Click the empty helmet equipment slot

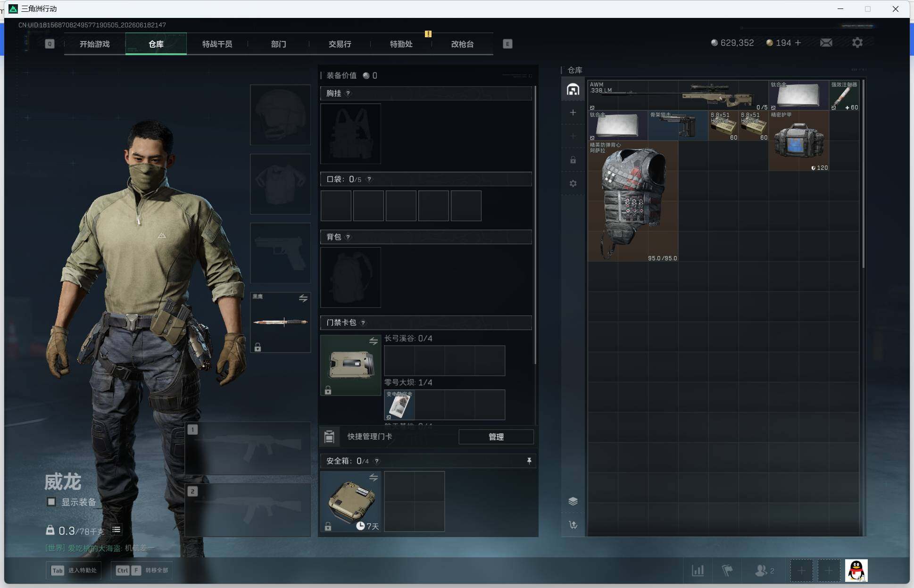tap(280, 115)
